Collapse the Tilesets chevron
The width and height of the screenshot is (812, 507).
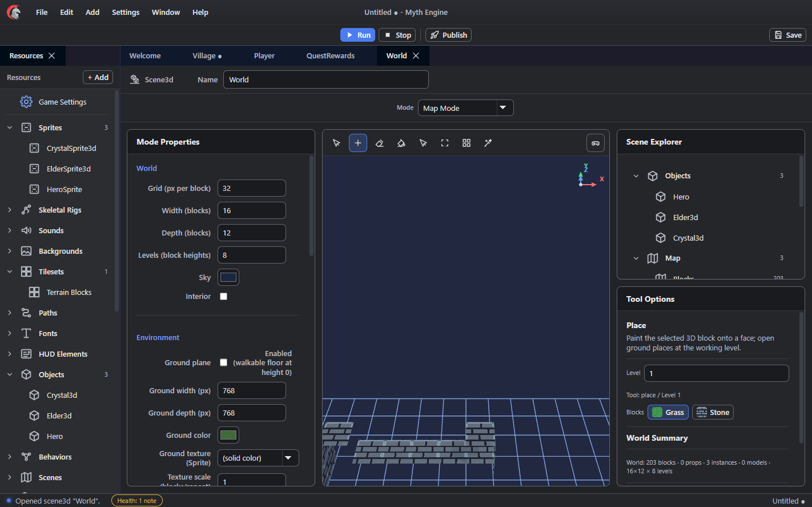point(10,272)
